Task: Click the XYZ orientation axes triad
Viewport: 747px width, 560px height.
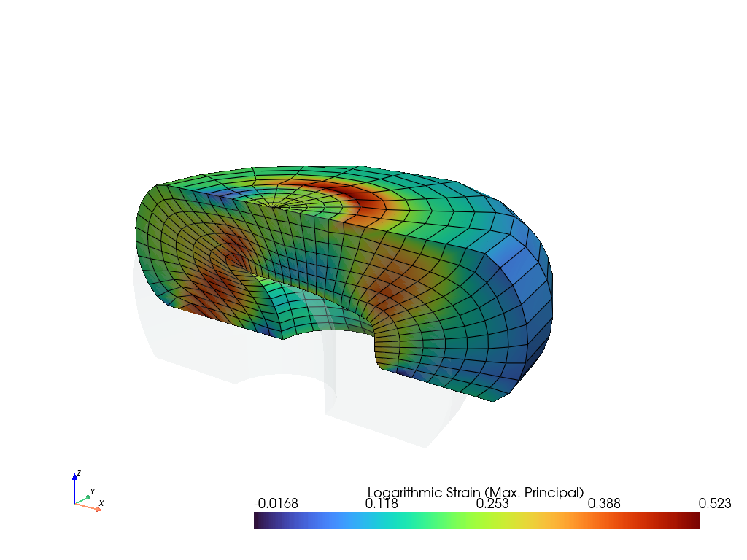Action: coord(88,491)
